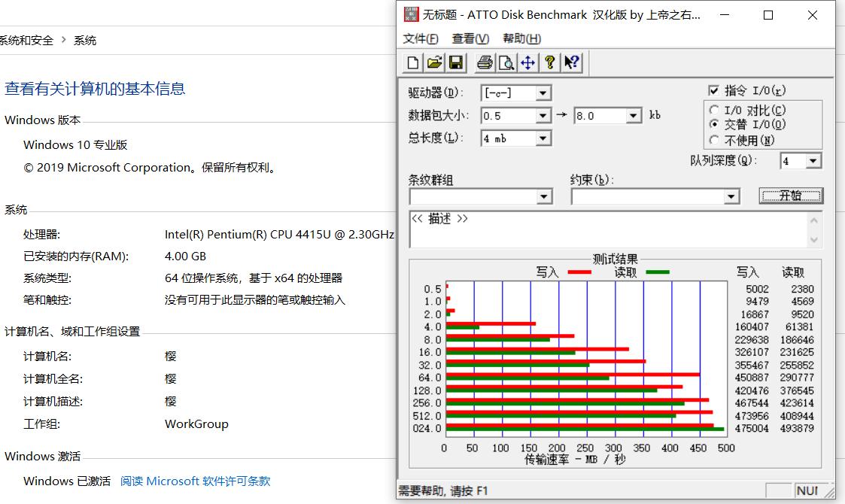The image size is (845, 504).
Task: Select the move window arrows icon
Action: pos(527,62)
